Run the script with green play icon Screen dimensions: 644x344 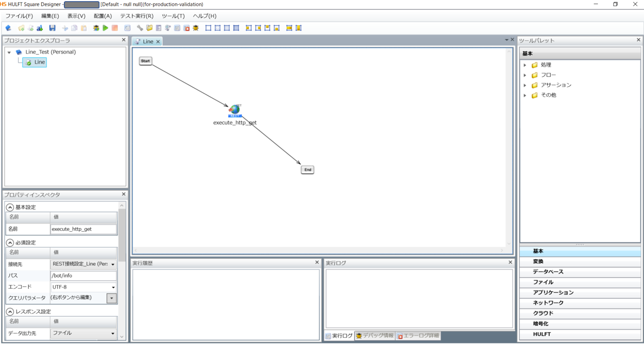pyautogui.click(x=105, y=28)
